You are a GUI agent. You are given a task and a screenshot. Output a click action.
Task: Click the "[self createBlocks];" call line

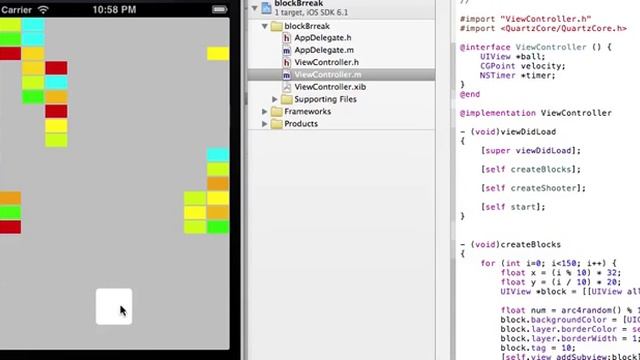click(x=531, y=169)
